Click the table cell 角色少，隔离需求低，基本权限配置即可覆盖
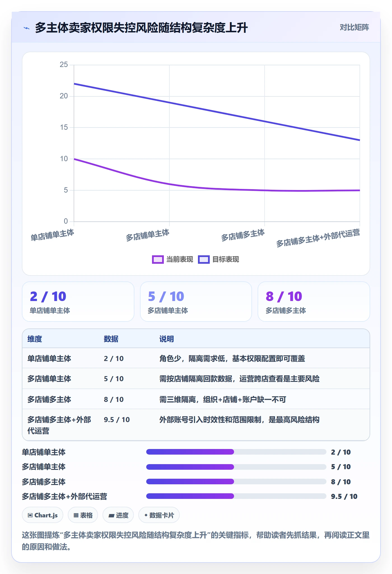The width and height of the screenshot is (392, 574). (x=232, y=358)
